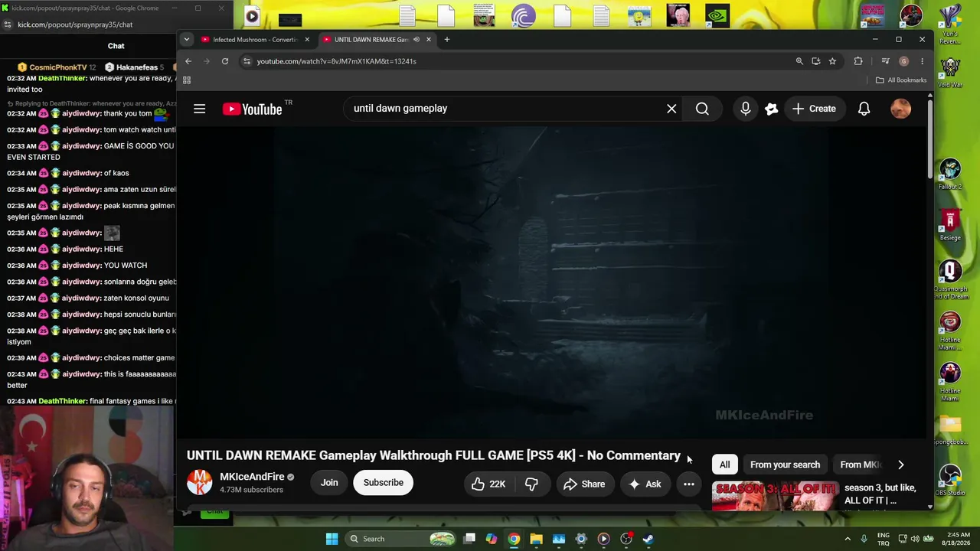Open the Chrome profile 'G' avatar

[903, 61]
